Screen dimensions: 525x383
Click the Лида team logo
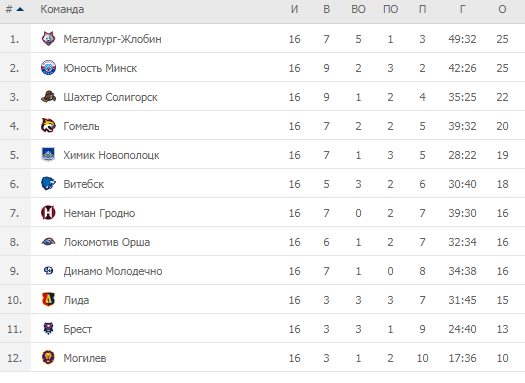[x=48, y=300]
